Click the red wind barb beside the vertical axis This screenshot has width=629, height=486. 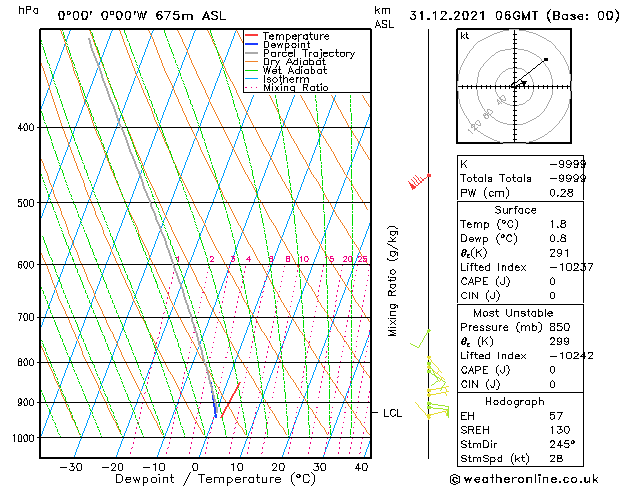click(x=419, y=181)
